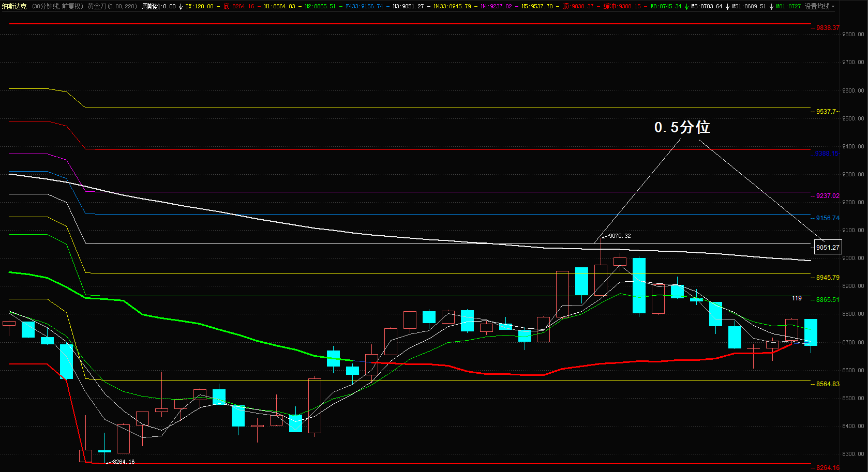Click the 9838.37 top line label
The width and height of the screenshot is (868, 472).
point(828,28)
